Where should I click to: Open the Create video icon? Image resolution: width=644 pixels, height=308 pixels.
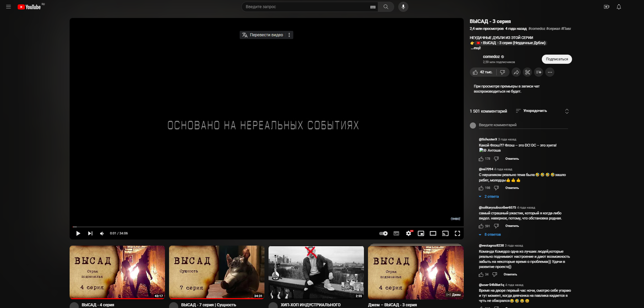point(607,7)
